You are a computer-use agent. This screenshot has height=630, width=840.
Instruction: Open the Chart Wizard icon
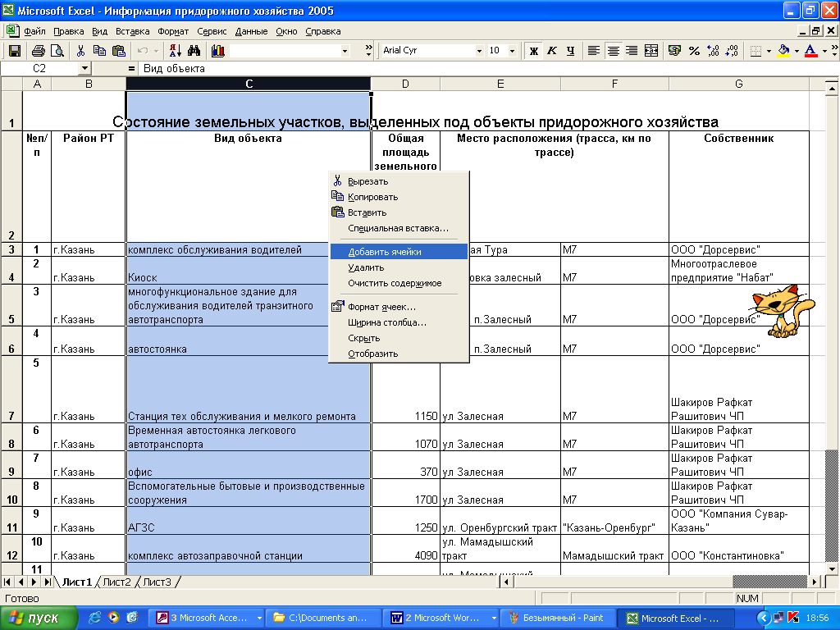click(x=217, y=51)
